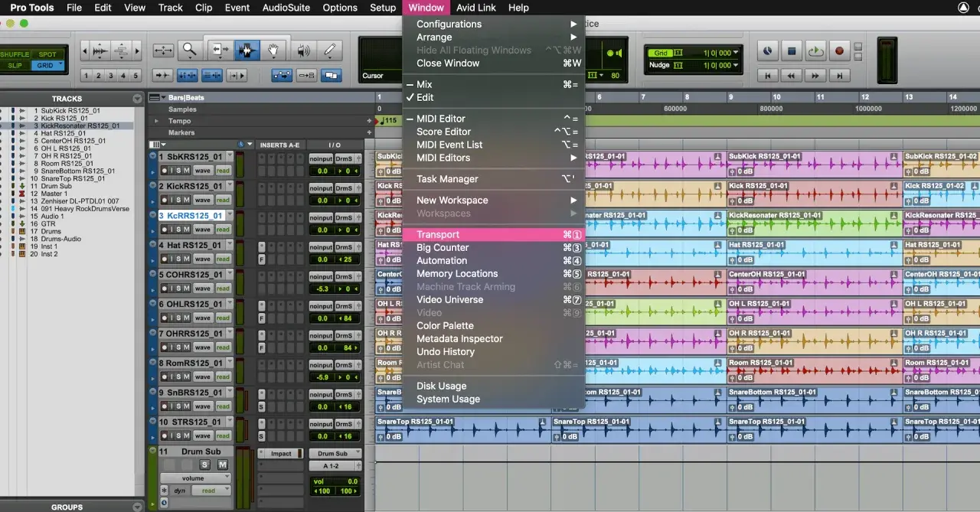Toggle Link Track and Edit Selection
980x512 pixels.
[x=212, y=75]
